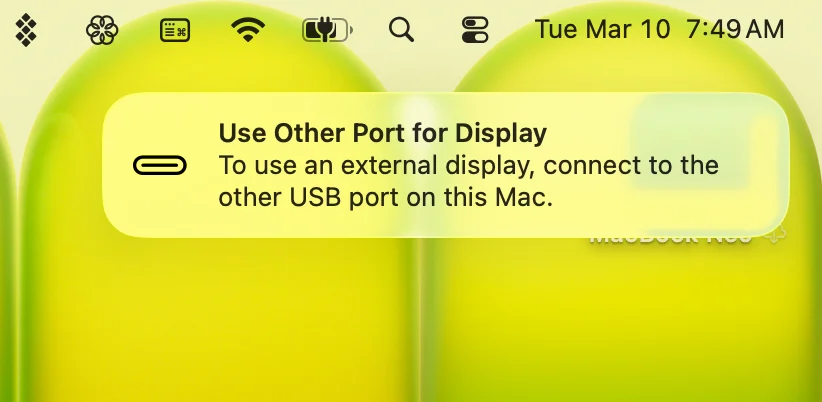
Task: Open the flower-shaped menu bar icon
Action: point(102,30)
